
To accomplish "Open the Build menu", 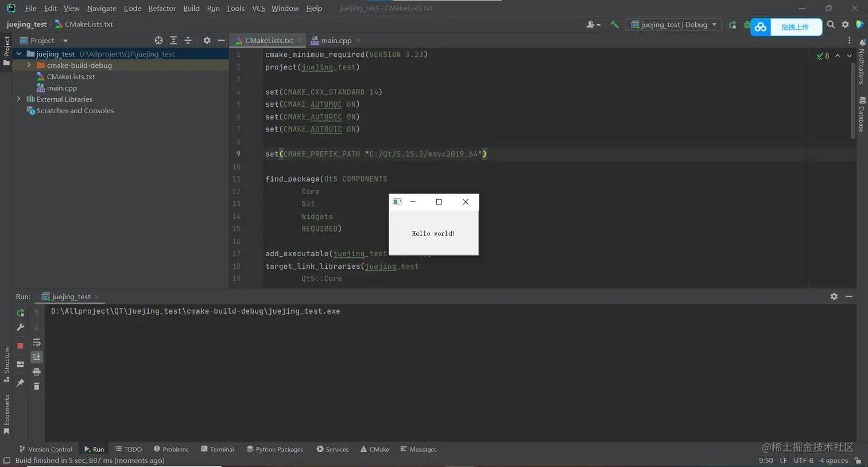I will coord(191,8).
